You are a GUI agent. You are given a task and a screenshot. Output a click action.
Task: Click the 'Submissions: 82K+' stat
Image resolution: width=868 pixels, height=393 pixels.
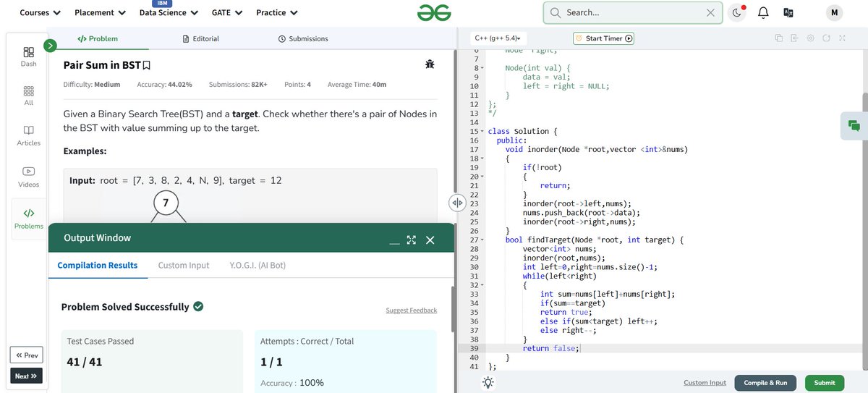(238, 85)
